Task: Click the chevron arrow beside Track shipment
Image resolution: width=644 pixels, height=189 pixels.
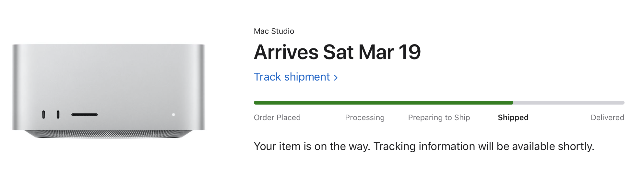Action: pyautogui.click(x=336, y=78)
